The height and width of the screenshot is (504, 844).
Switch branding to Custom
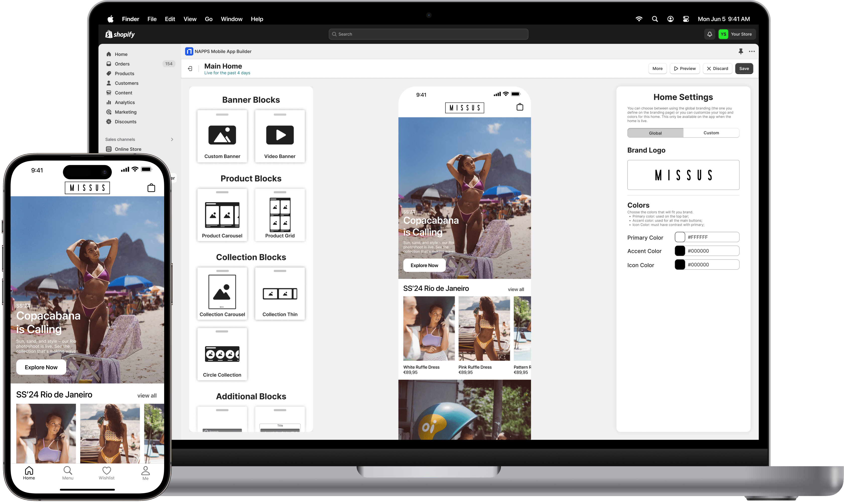click(711, 133)
